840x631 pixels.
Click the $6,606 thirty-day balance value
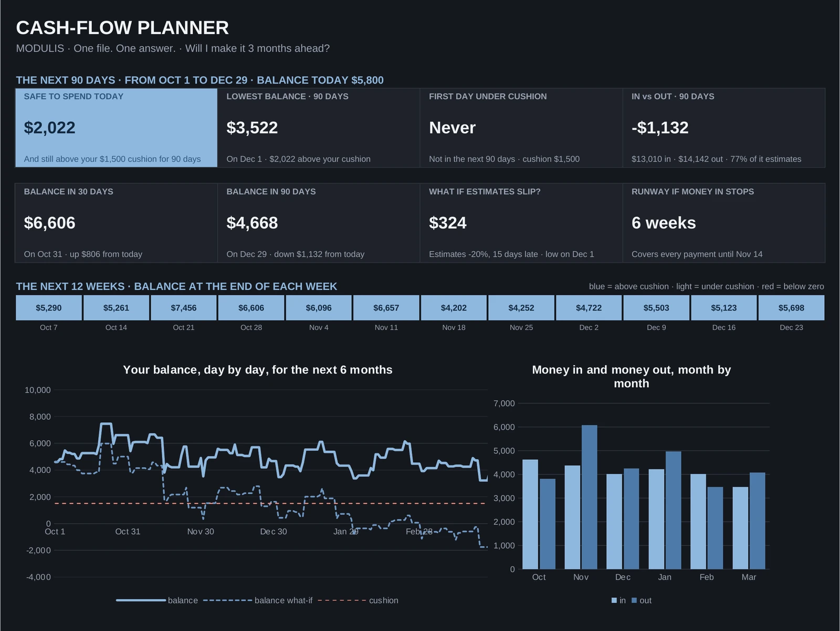[49, 223]
